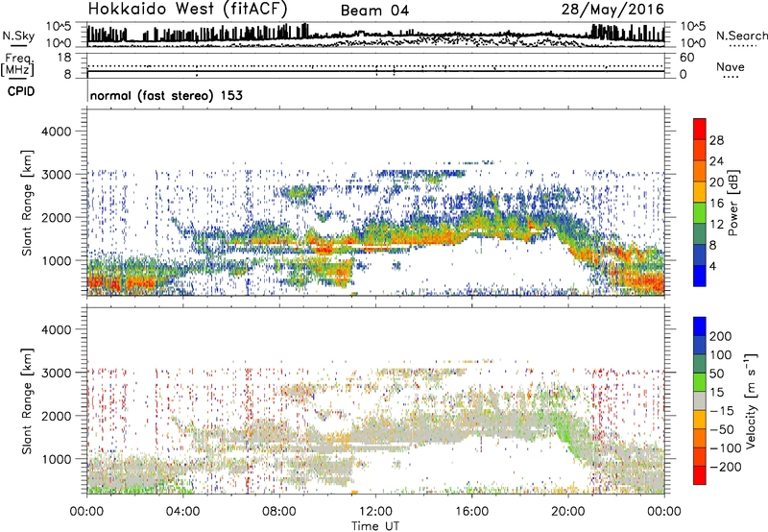
Task: Click the "18" frequency axis tick
Action: click(x=64, y=58)
